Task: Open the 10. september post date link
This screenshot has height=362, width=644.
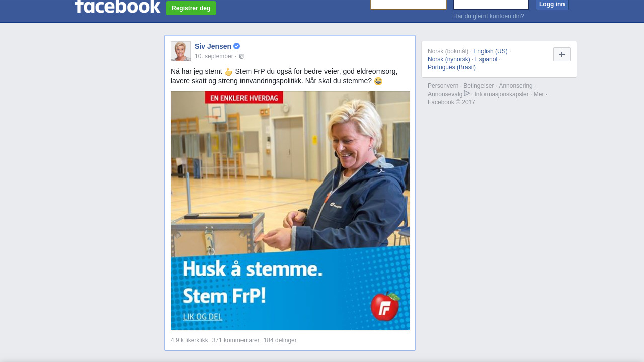Action: [x=214, y=56]
